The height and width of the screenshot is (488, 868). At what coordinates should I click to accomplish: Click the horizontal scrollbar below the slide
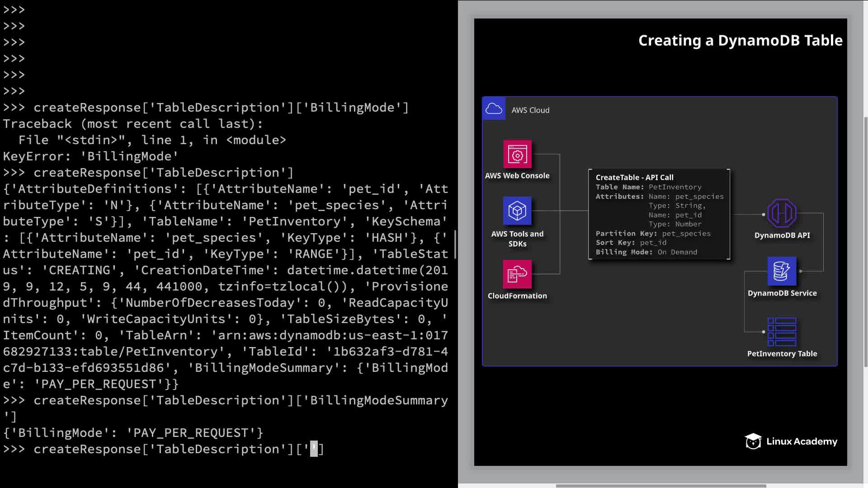tap(660, 486)
